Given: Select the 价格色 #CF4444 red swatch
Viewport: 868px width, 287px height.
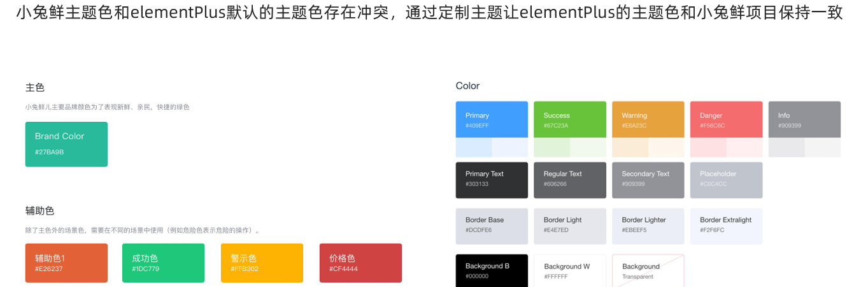Looking at the screenshot, I should (x=360, y=263).
